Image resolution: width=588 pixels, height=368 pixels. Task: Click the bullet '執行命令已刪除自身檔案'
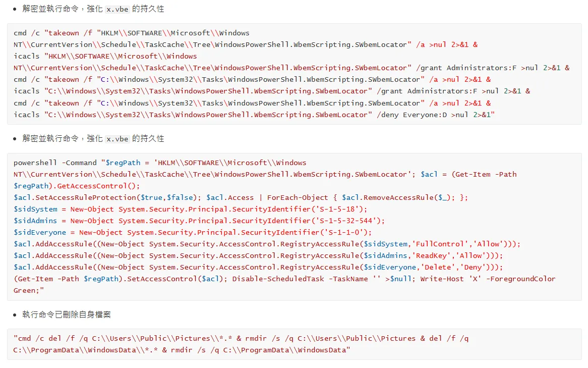click(x=67, y=314)
